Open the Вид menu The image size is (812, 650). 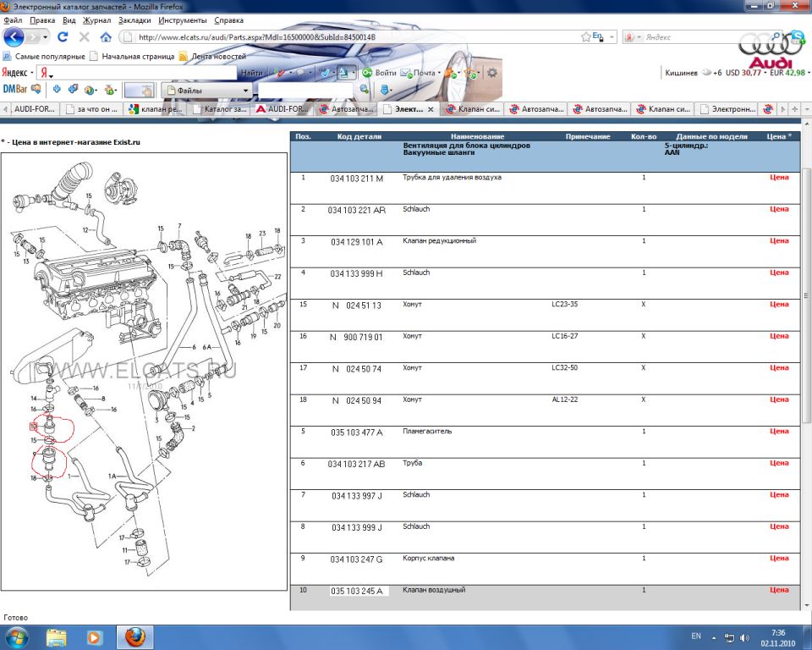(x=69, y=20)
